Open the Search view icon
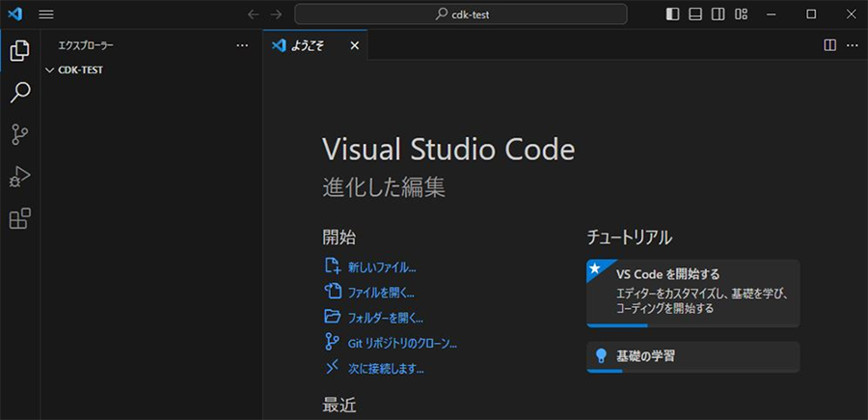 [20, 93]
